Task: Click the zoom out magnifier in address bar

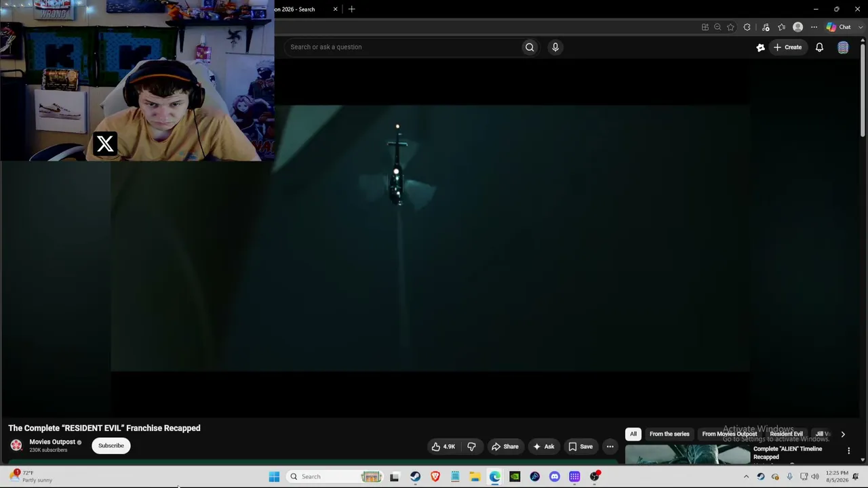Action: [717, 27]
